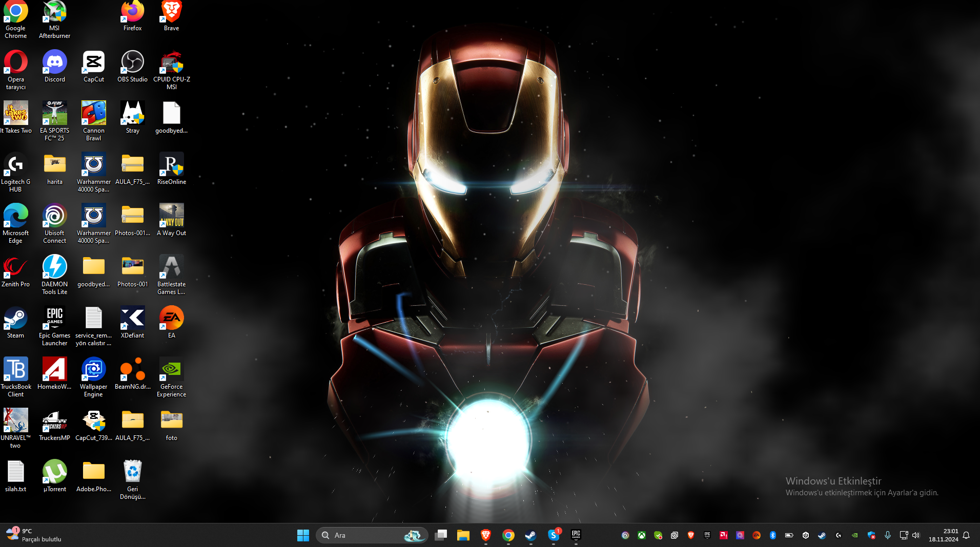Select the yellow goodbyed folder
980x547 pixels.
(94, 271)
